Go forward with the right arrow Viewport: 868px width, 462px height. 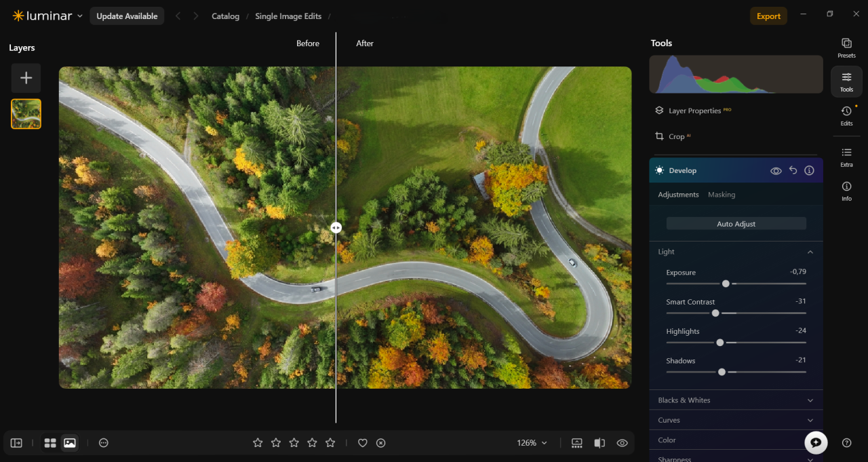(196, 16)
